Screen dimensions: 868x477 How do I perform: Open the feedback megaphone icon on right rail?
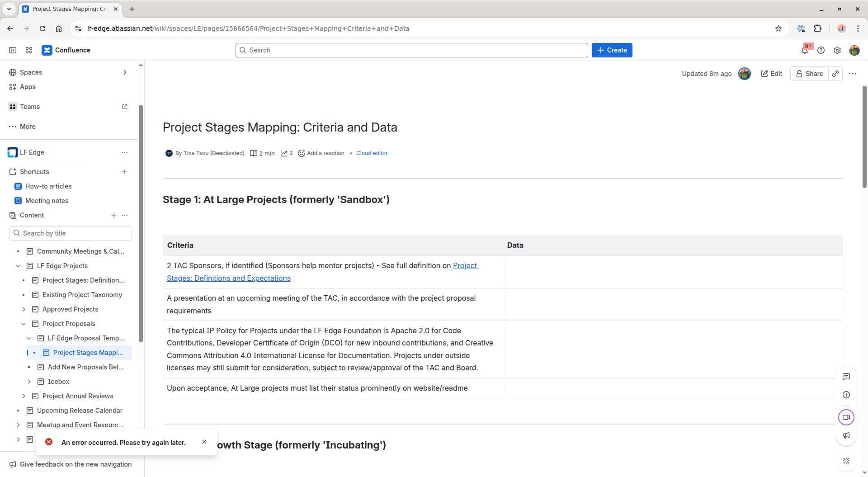(846, 435)
